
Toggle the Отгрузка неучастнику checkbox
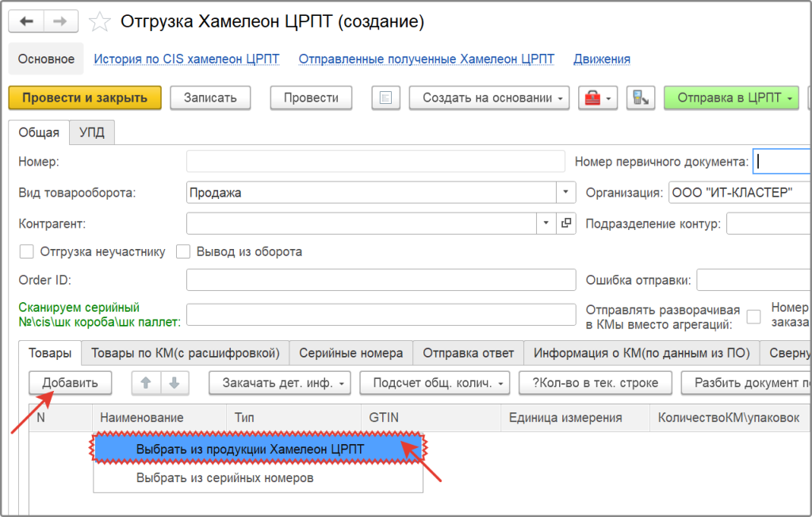[26, 252]
